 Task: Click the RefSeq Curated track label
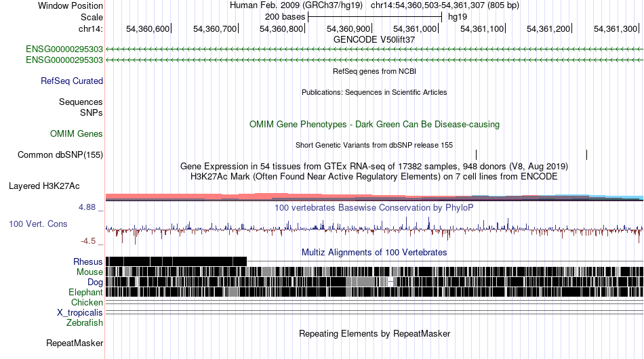click(x=72, y=81)
